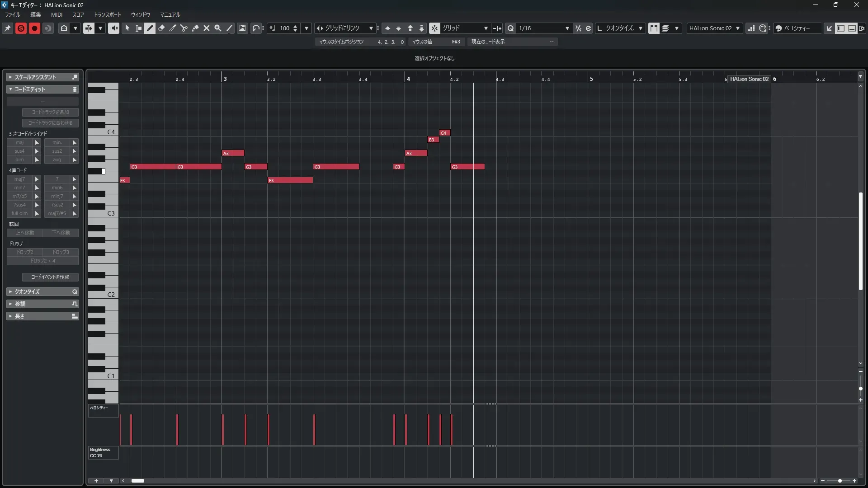Open the トランスポート menu
868x488 pixels.
click(x=107, y=15)
